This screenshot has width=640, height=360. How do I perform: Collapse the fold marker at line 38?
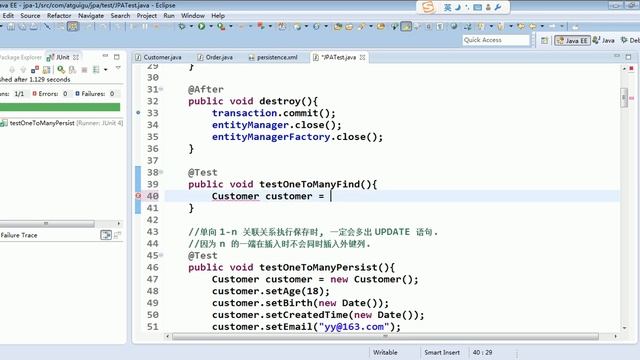tap(161, 172)
